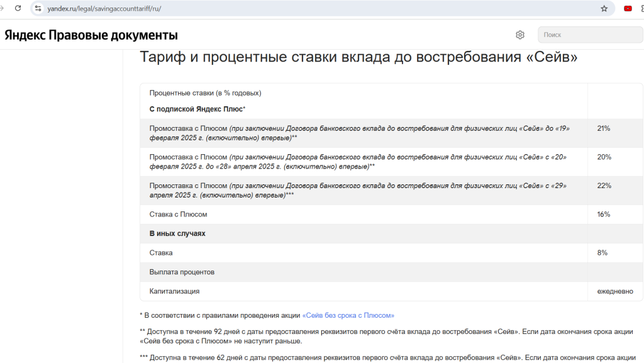The width and height of the screenshot is (644, 363).
Task: Open the settings gear next to search
Action: [520, 35]
